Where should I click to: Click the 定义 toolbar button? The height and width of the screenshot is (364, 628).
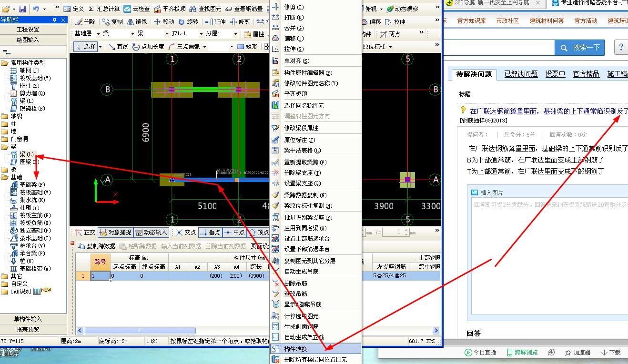click(x=73, y=9)
